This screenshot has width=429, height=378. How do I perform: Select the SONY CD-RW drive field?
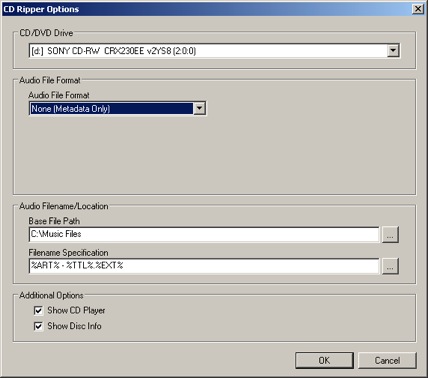point(214,51)
